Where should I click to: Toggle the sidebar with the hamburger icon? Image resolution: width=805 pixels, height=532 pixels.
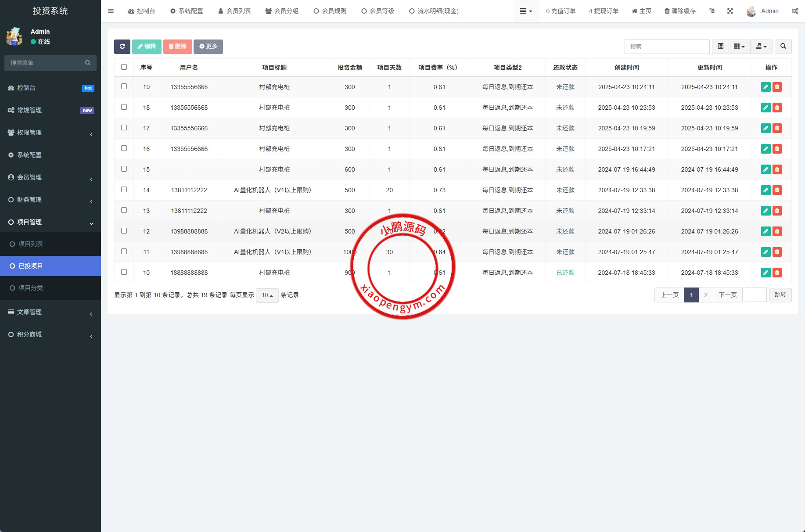[x=111, y=11]
